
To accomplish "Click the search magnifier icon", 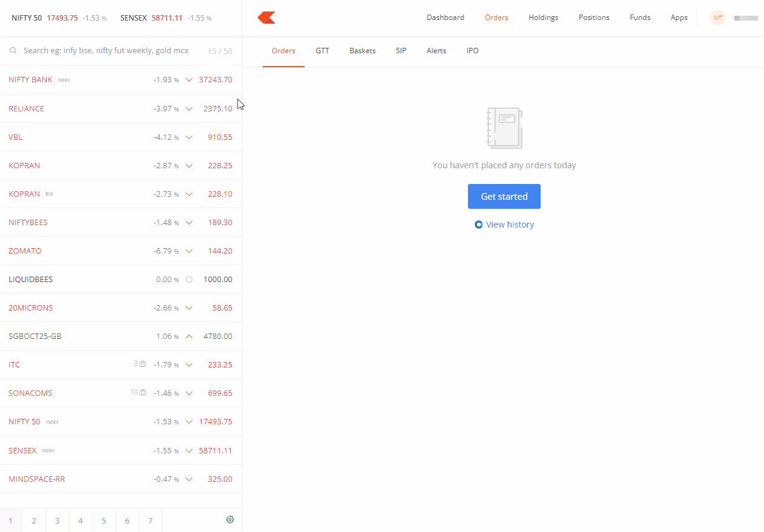I will pos(13,51).
